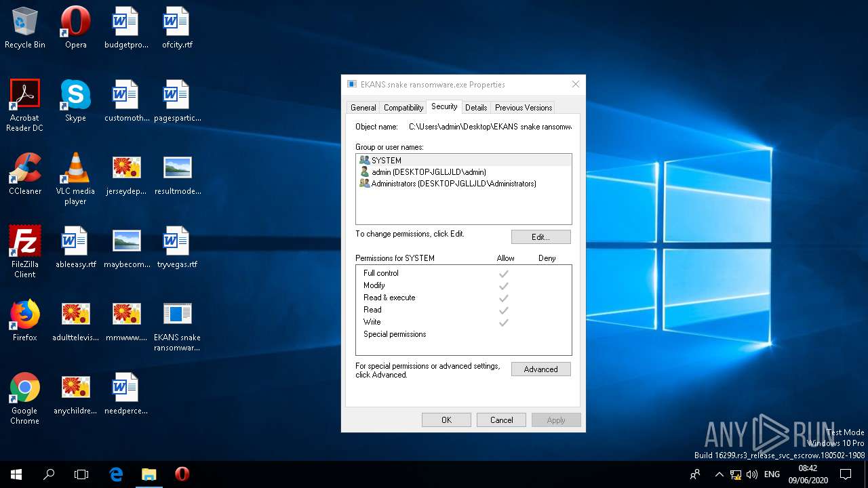868x488 pixels.
Task: Launch Edge from the taskbar
Action: pos(116,474)
